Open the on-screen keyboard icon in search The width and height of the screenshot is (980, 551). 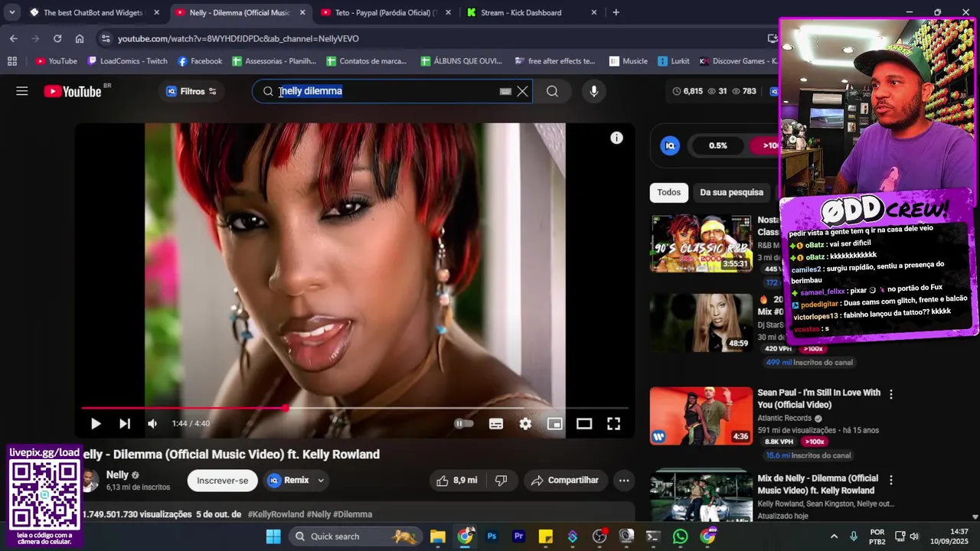(x=505, y=91)
